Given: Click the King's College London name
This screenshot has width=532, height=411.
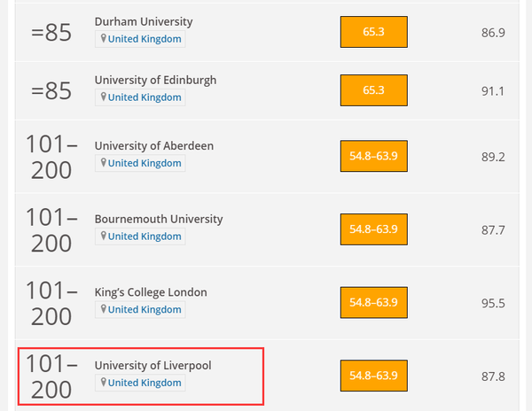Looking at the screenshot, I should coord(151,292).
